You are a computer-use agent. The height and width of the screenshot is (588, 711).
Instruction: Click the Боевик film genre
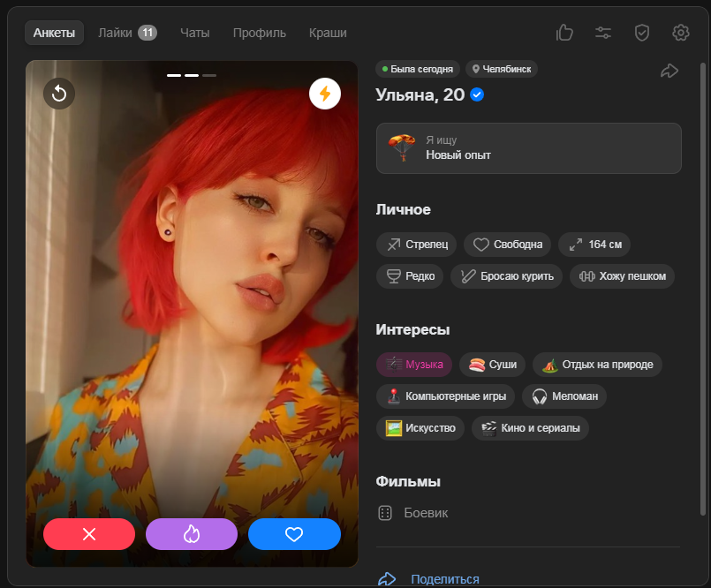coord(426,513)
